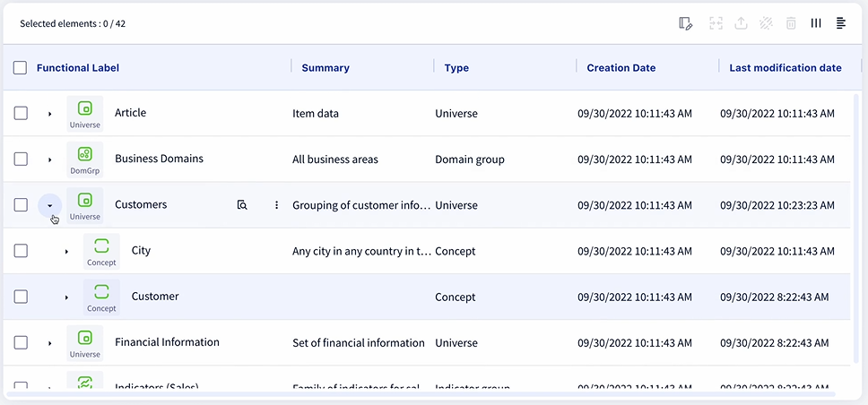Check the Article row checkbox

tap(21, 114)
